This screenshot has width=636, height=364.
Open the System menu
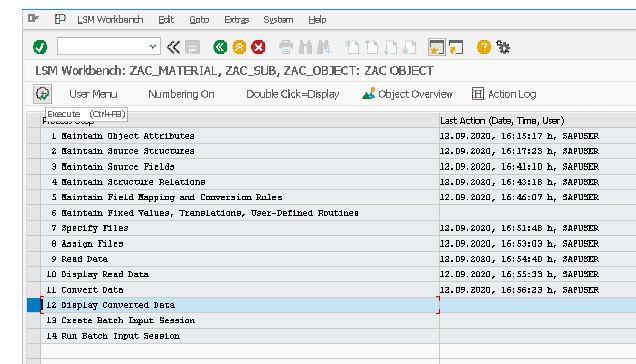tap(278, 19)
